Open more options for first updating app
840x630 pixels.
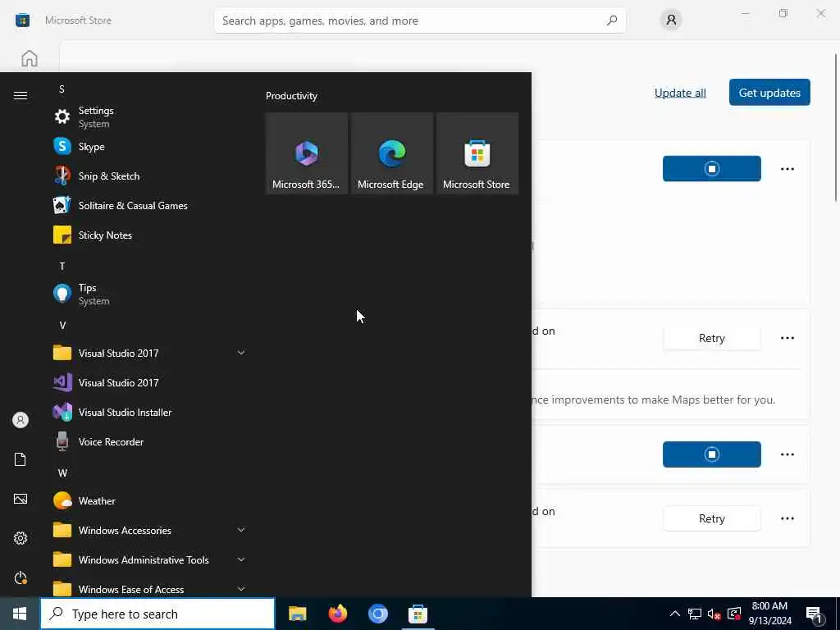point(787,169)
